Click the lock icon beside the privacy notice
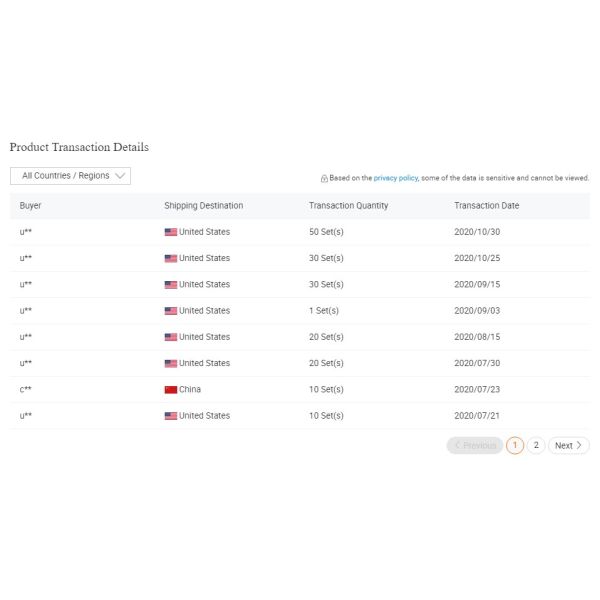The height and width of the screenshot is (600, 600). tap(324, 178)
